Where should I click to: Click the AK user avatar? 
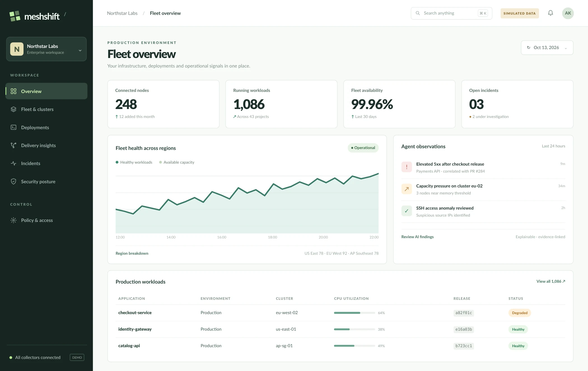coord(568,13)
